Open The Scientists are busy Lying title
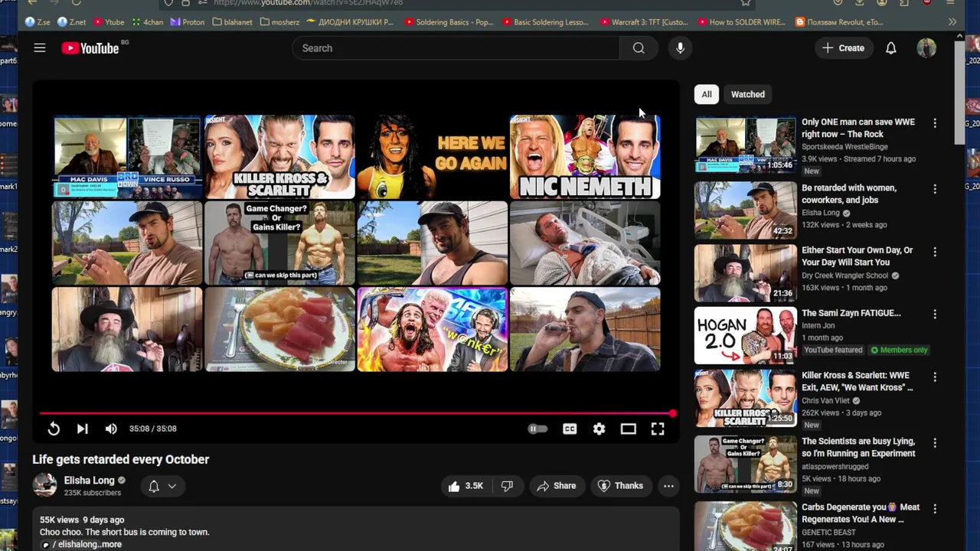 858,448
